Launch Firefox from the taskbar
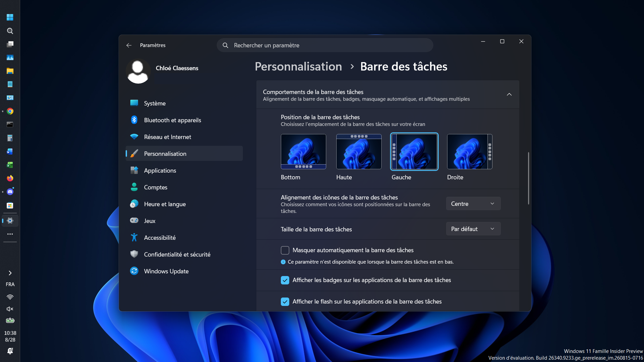644x362 pixels. click(x=10, y=178)
